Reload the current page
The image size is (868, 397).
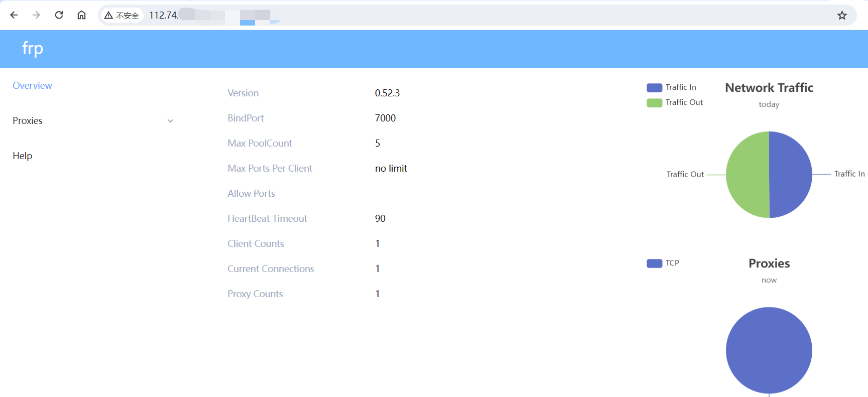[x=59, y=15]
